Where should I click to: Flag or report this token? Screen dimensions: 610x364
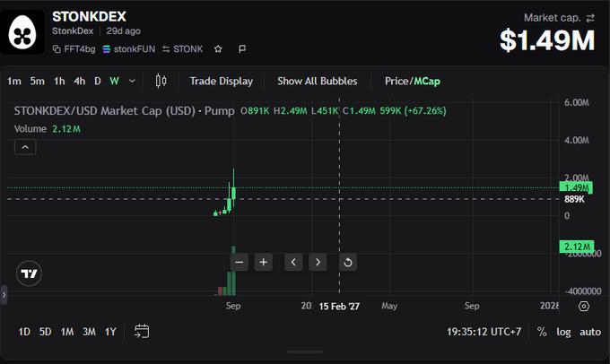coord(242,49)
